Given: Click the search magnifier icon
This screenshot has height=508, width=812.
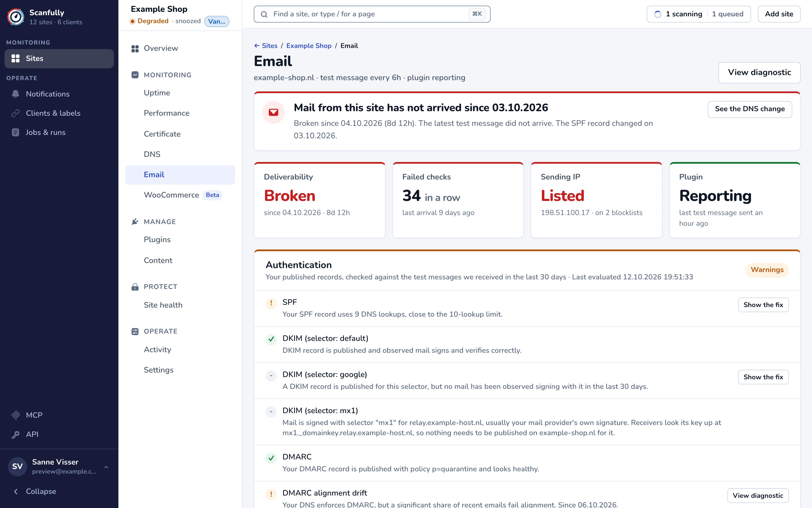Looking at the screenshot, I should 264,14.
